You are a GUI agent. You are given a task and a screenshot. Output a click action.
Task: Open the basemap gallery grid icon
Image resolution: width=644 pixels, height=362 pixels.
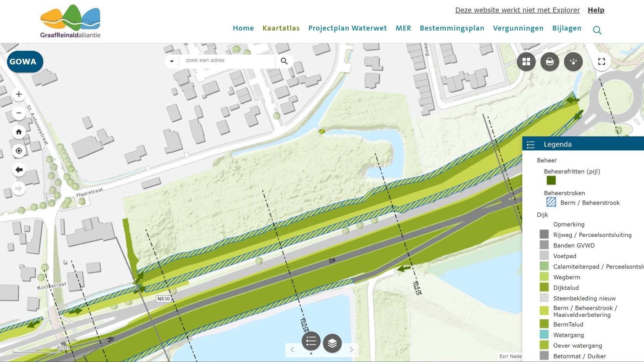tap(526, 62)
